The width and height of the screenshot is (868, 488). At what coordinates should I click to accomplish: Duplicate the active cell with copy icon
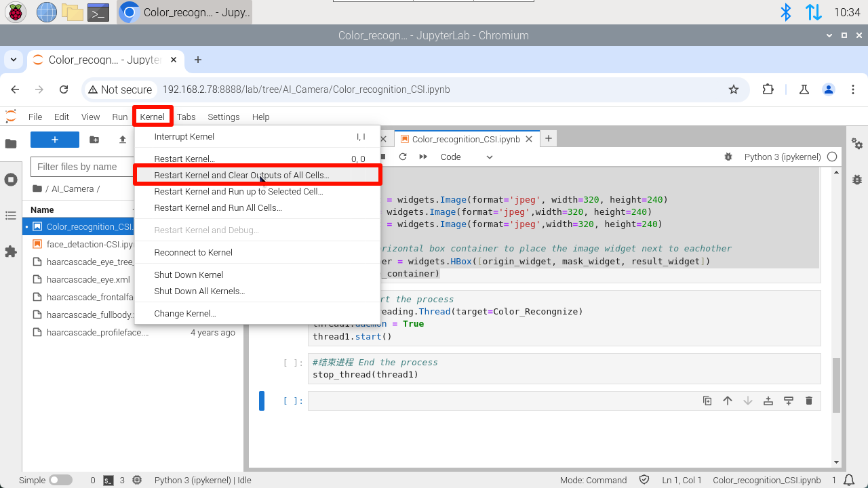pyautogui.click(x=707, y=401)
